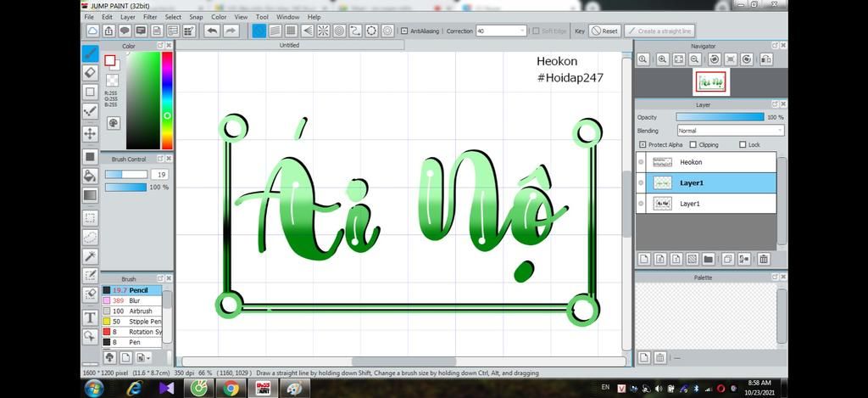Open the Snap menu
868x398 pixels.
tap(196, 17)
